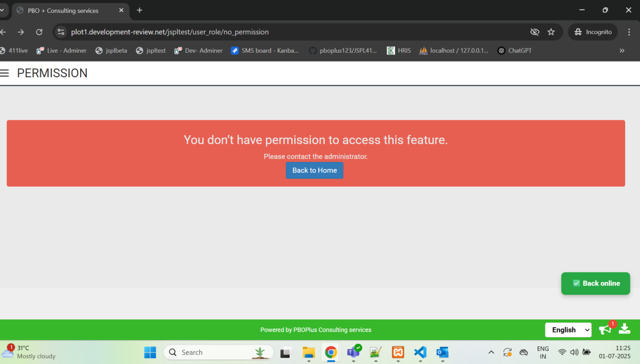Image resolution: width=640 pixels, height=364 pixels.
Task: Select the PBO + Consulting services tab
Action: [x=63, y=11]
